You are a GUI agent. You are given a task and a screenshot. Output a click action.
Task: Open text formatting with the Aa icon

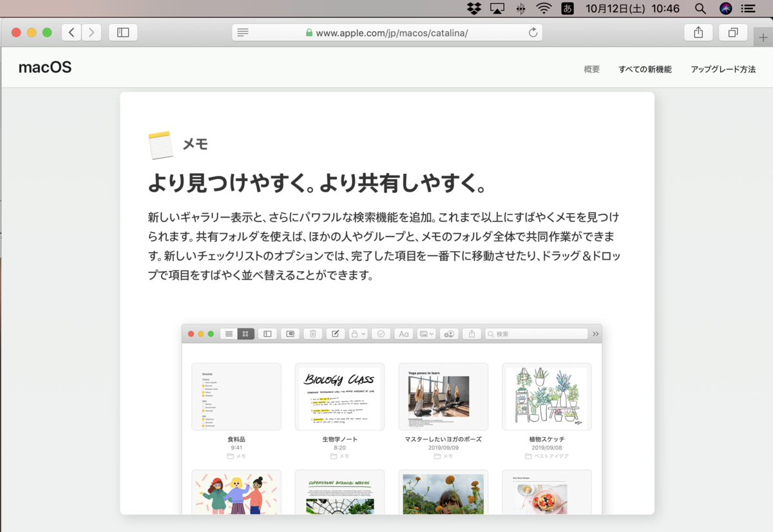coord(404,334)
